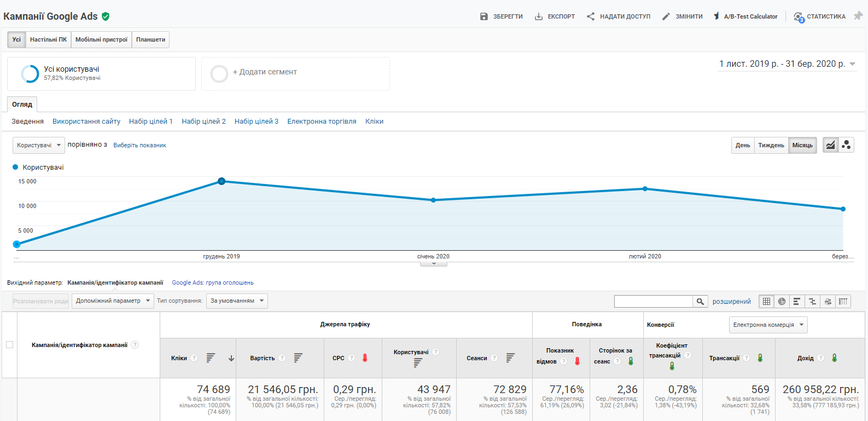
Task: Open the Електронна торгівля tab
Action: pos(322,122)
